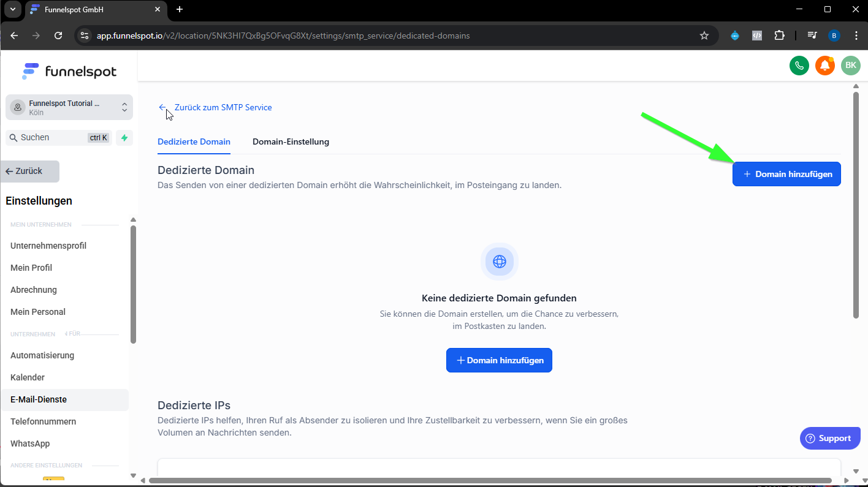Click the Zurück button in the sidebar
This screenshot has height=487, width=868.
pos(30,172)
